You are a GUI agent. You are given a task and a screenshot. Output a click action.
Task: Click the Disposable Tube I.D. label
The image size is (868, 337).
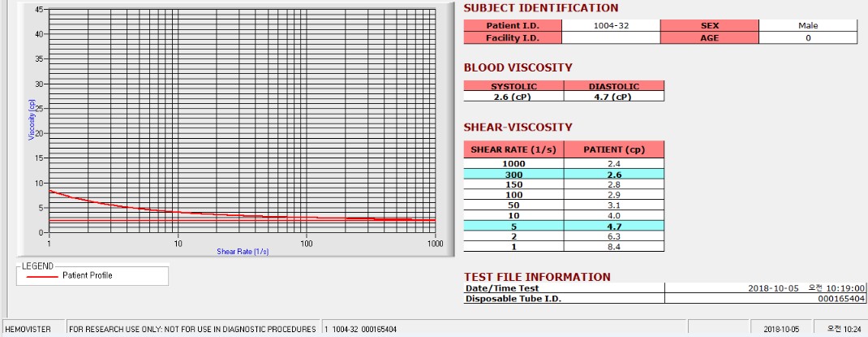coord(564,299)
